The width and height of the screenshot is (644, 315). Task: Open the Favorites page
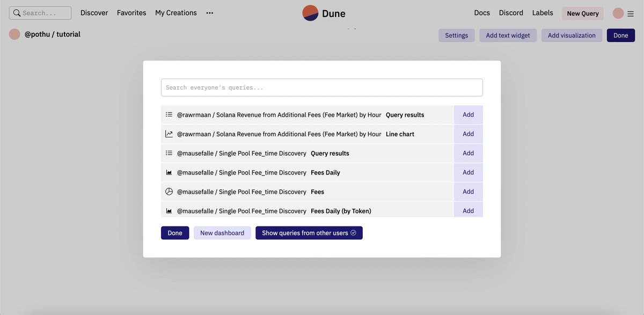pyautogui.click(x=131, y=13)
